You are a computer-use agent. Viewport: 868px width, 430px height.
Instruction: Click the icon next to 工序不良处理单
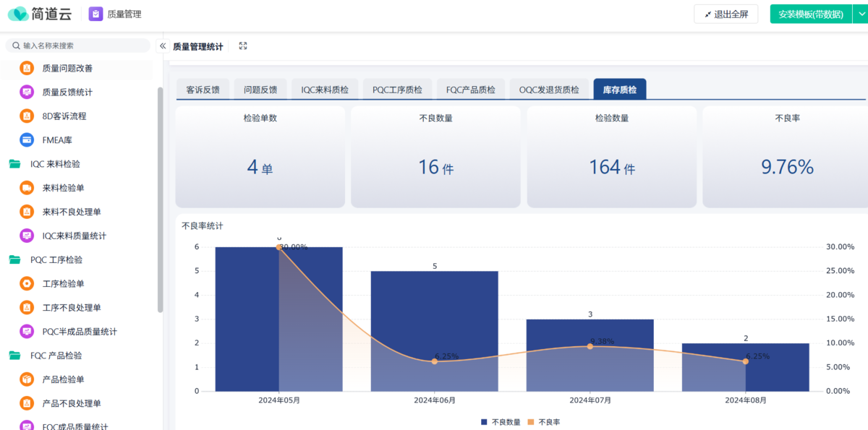[x=27, y=307]
